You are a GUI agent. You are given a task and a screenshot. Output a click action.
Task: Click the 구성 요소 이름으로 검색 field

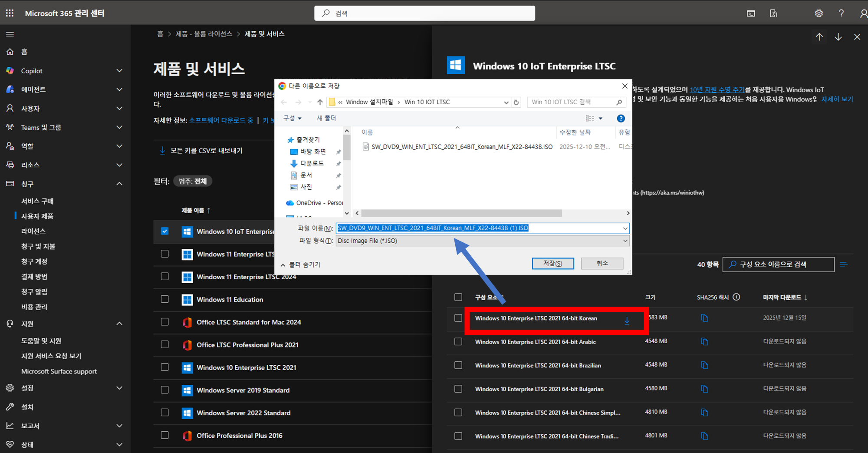click(778, 264)
